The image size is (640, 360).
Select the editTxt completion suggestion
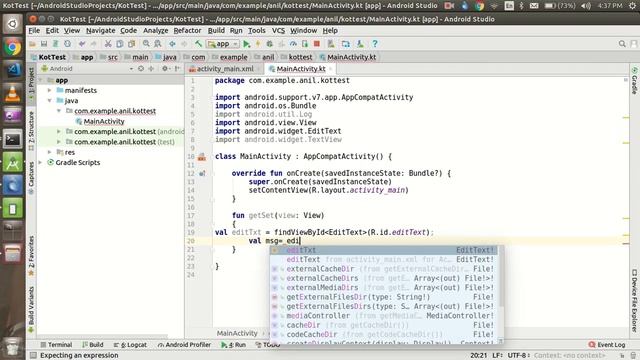click(x=384, y=250)
